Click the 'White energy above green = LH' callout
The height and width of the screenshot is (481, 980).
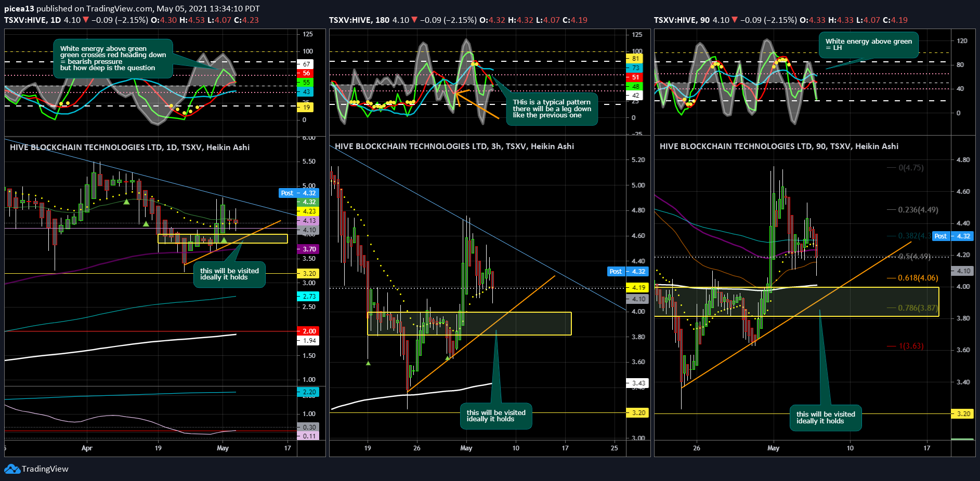click(869, 45)
